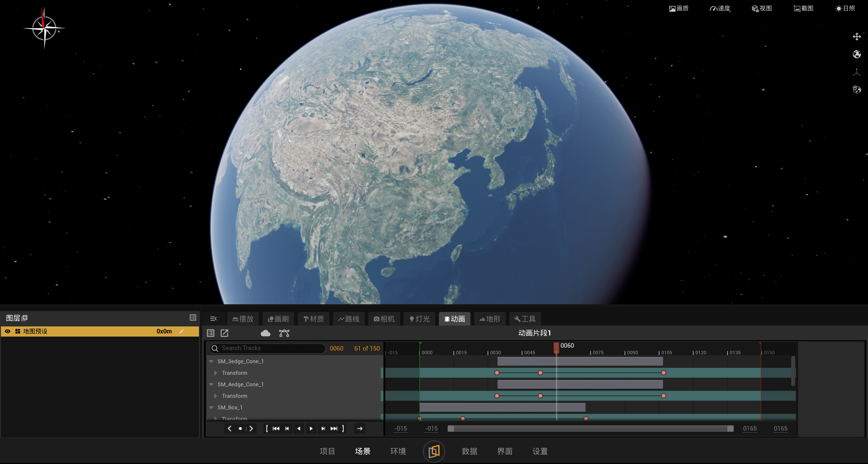Open the pop-out external window icon
The image size is (868, 464).
click(x=225, y=333)
